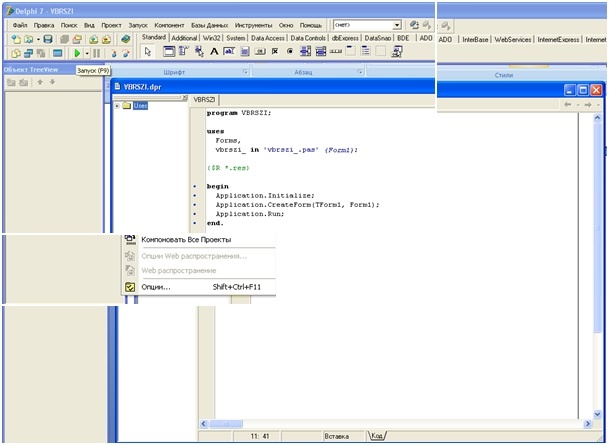Pick the Label component (letter A)

point(214,51)
